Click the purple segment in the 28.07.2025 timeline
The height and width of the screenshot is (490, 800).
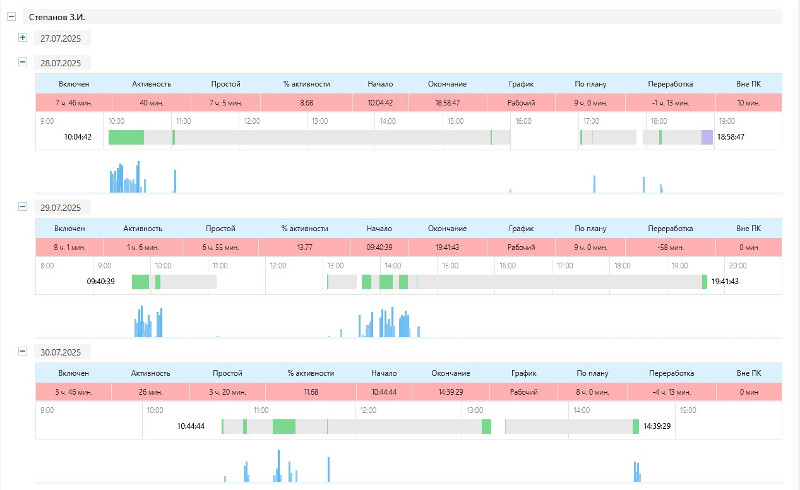click(x=707, y=137)
